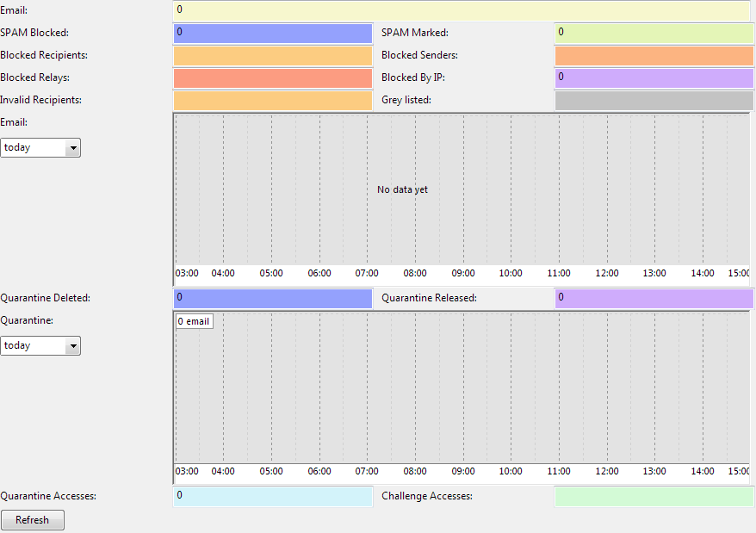This screenshot has height=533, width=756.
Task: Click the 08:00 marker on Email chart
Action: pos(415,273)
